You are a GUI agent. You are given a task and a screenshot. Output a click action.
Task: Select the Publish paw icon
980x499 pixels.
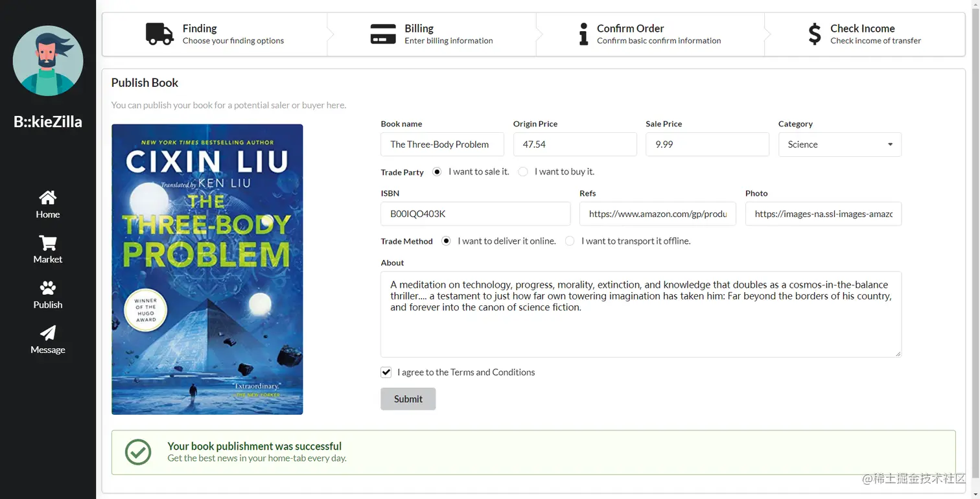(x=48, y=288)
